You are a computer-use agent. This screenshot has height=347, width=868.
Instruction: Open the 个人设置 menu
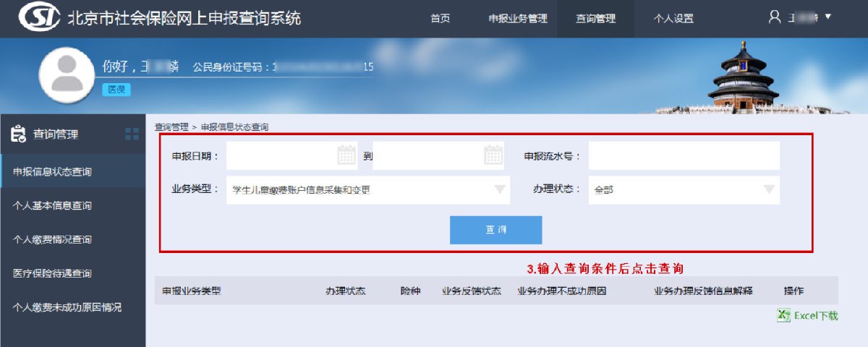coord(673,19)
